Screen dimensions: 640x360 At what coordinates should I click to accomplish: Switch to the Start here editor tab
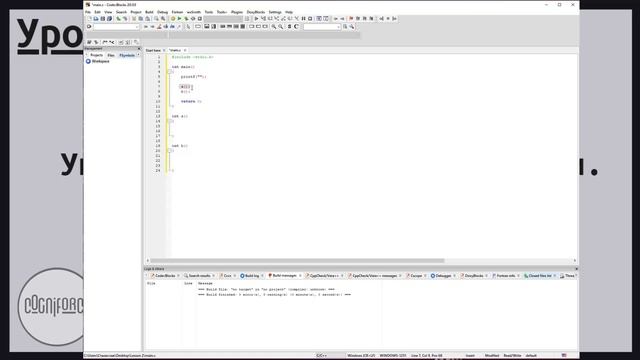pyautogui.click(x=153, y=50)
